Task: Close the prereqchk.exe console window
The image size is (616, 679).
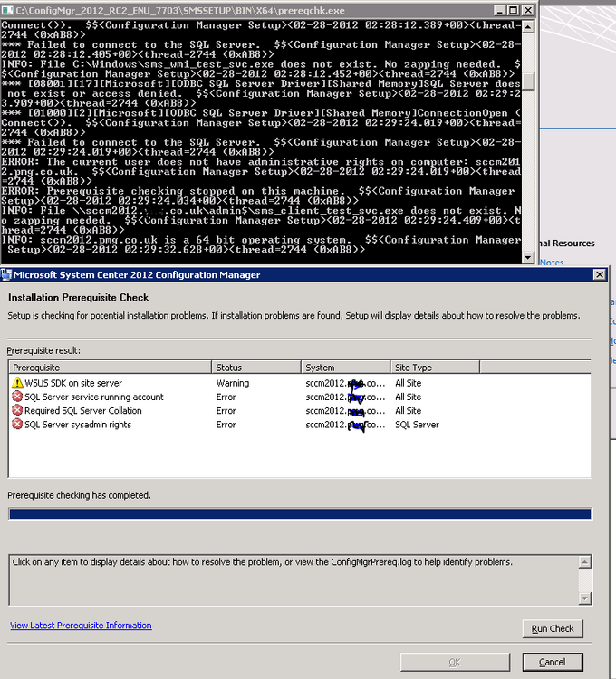Action: [x=528, y=10]
